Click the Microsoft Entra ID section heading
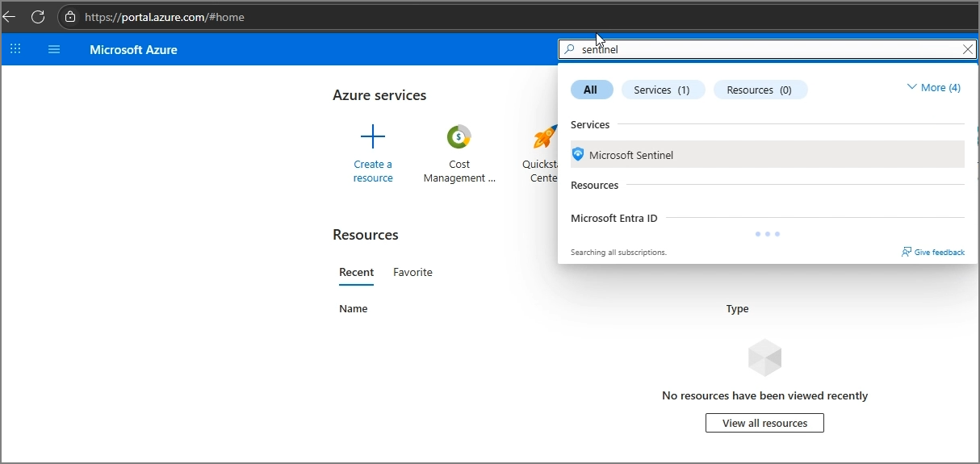 (614, 218)
